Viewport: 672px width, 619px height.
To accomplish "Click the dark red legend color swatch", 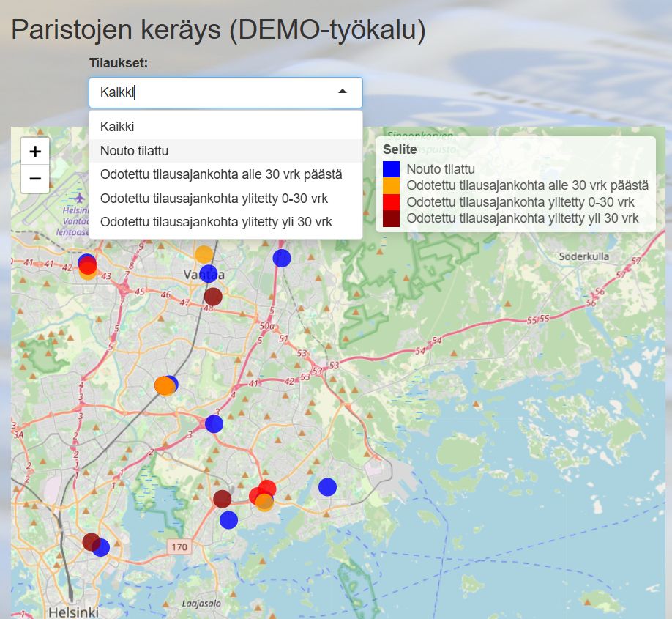I will click(392, 218).
